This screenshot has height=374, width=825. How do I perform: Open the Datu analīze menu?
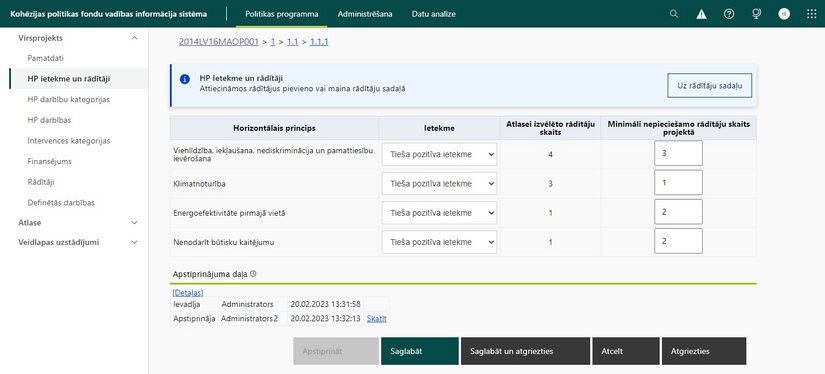click(434, 14)
